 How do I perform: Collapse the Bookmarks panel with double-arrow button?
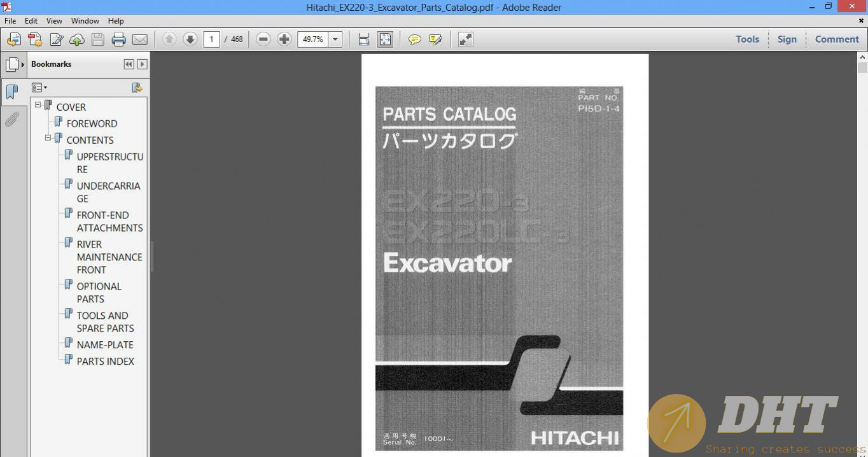coord(129,64)
